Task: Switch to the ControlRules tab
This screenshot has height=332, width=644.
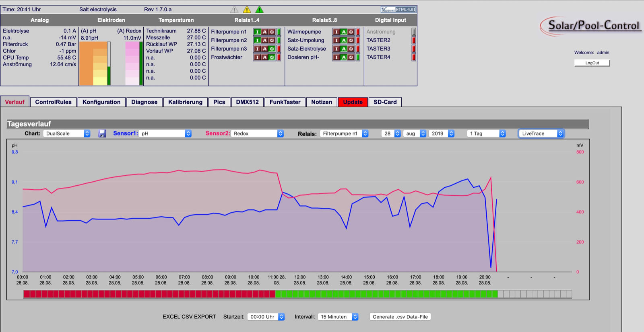Action: coord(53,102)
